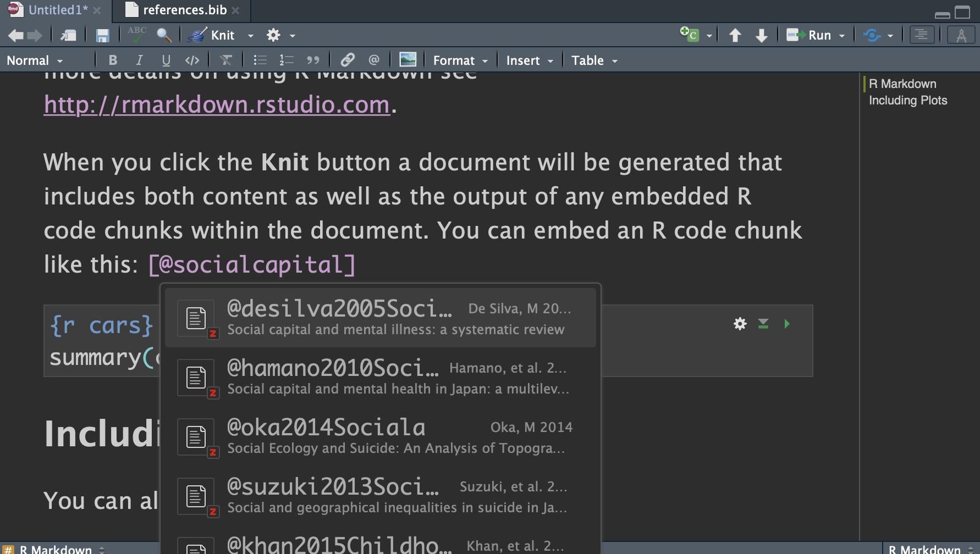Screen dimensions: 980x554
Task: Open the chunk options gear
Action: pos(739,324)
